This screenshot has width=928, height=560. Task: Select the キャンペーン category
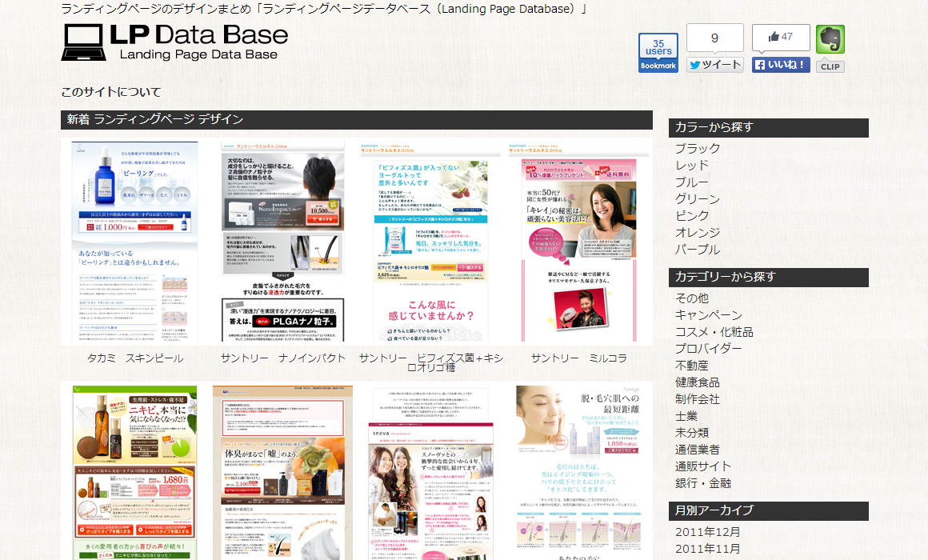709,315
